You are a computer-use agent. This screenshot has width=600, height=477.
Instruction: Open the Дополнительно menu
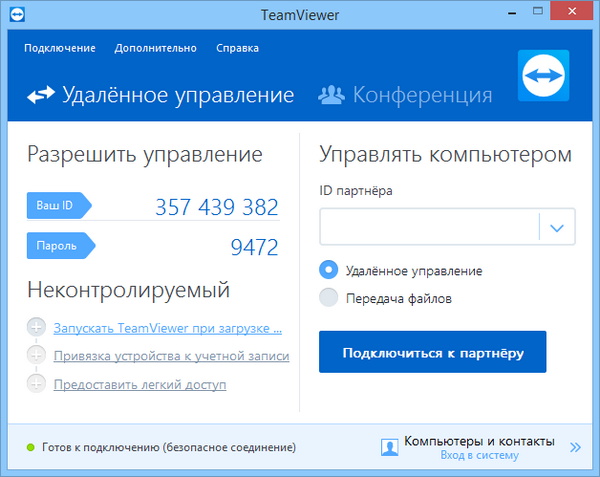[x=156, y=48]
